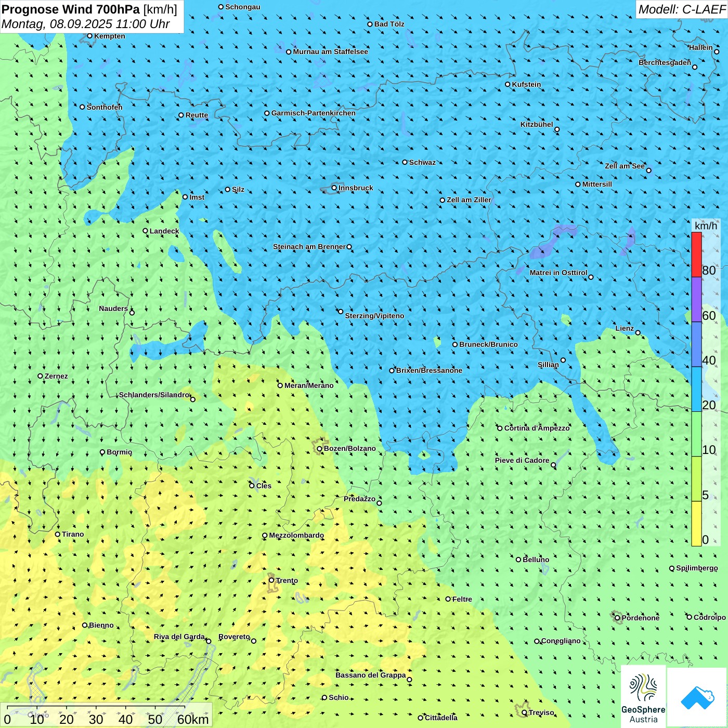Click the Innsbruck city marker
This screenshot has width=728, height=728.
[x=334, y=188]
